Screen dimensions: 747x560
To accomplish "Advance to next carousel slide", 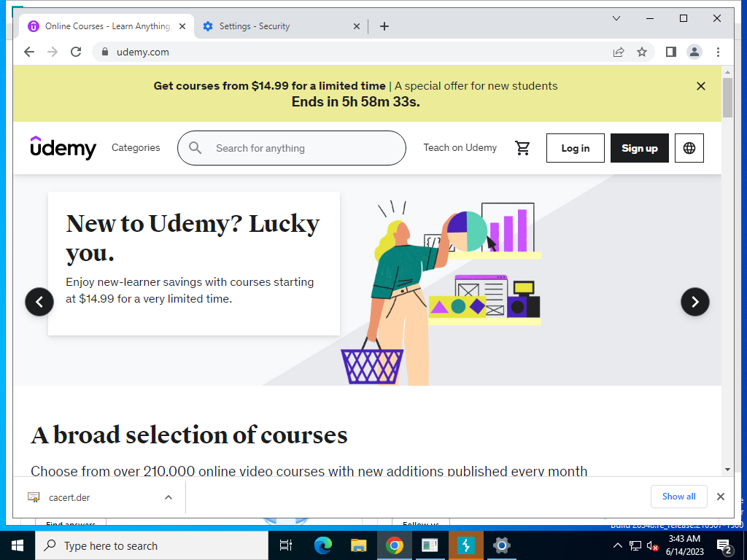I will (694, 301).
